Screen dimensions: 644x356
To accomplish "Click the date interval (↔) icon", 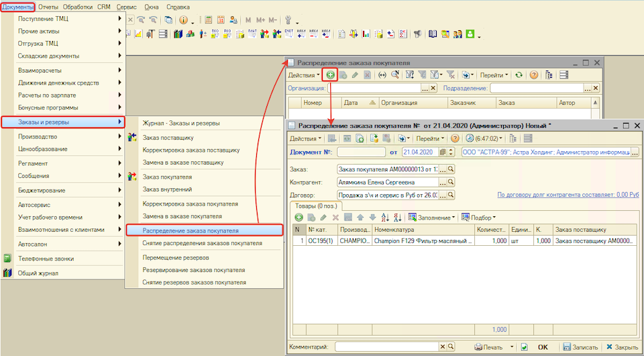I will click(382, 75).
